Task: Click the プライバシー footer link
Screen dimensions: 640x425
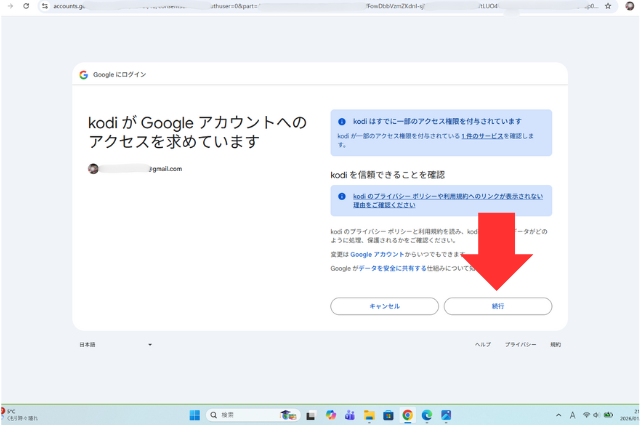Action: (520, 344)
